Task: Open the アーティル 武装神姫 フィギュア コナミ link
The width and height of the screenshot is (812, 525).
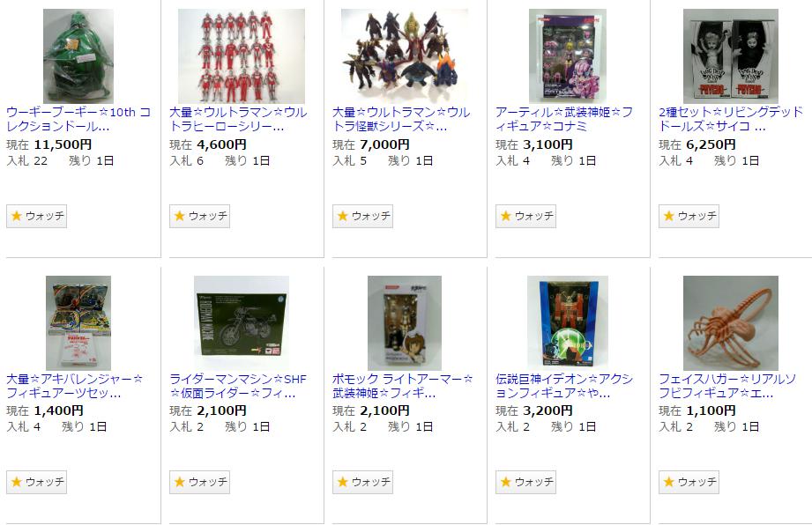Action: (564, 119)
